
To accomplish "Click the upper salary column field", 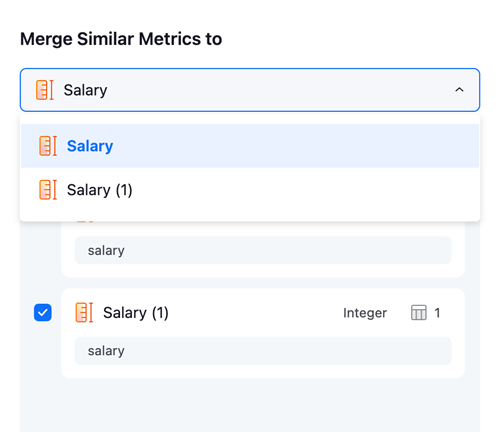I will (263, 250).
